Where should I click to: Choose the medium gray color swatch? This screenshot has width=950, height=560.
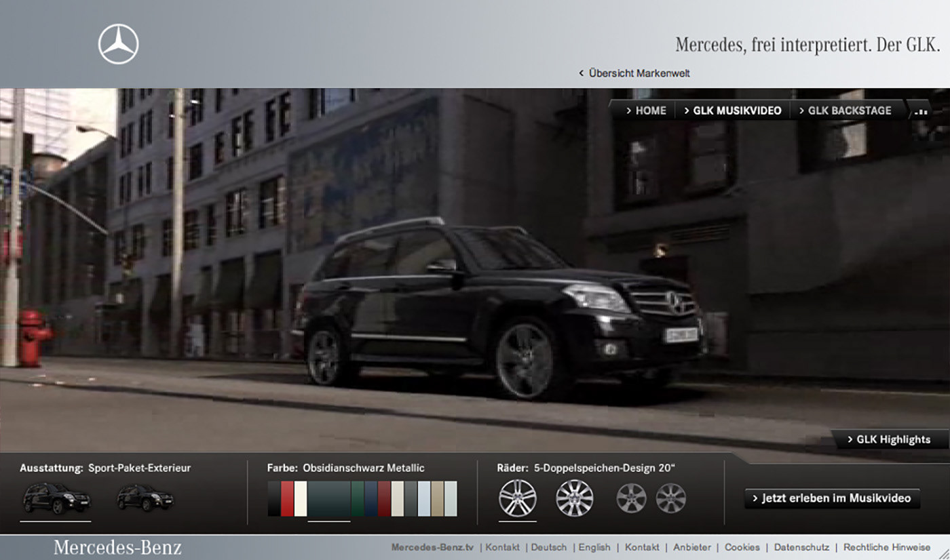[x=411, y=499]
